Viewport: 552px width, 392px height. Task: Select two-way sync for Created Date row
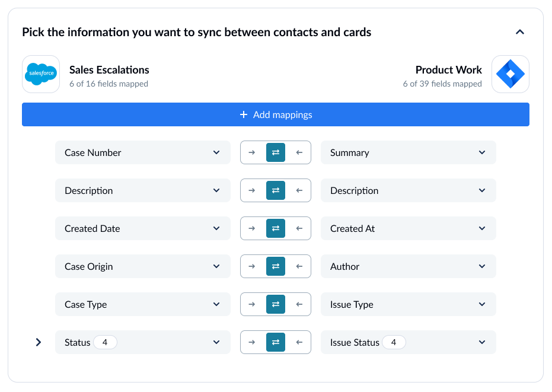[x=276, y=228]
